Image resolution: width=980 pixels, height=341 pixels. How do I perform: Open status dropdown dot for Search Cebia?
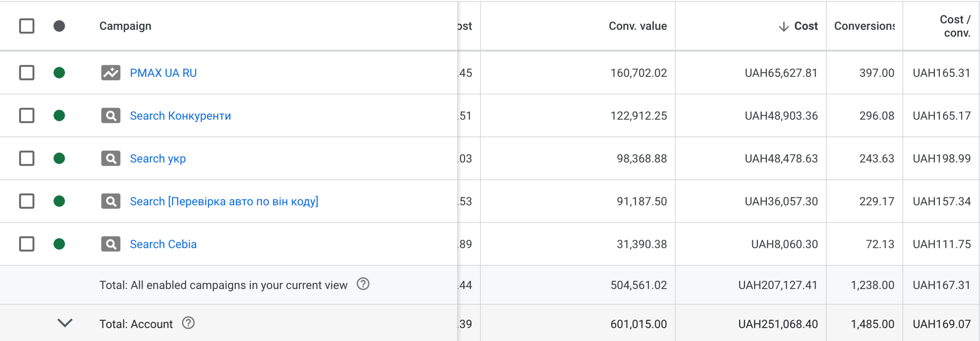(x=59, y=244)
